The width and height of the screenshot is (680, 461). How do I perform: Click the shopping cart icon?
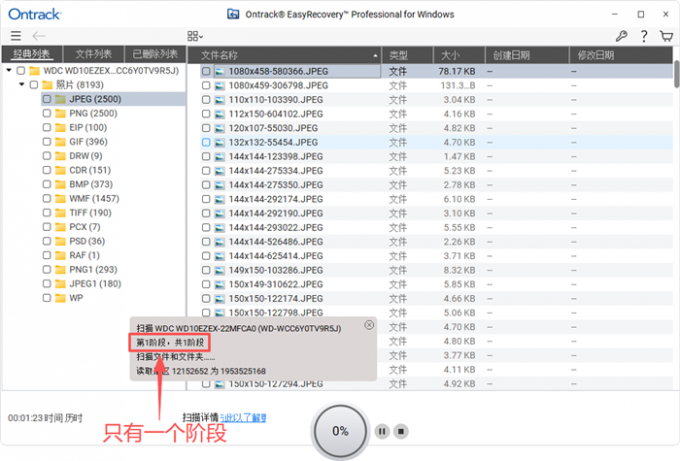pos(666,36)
